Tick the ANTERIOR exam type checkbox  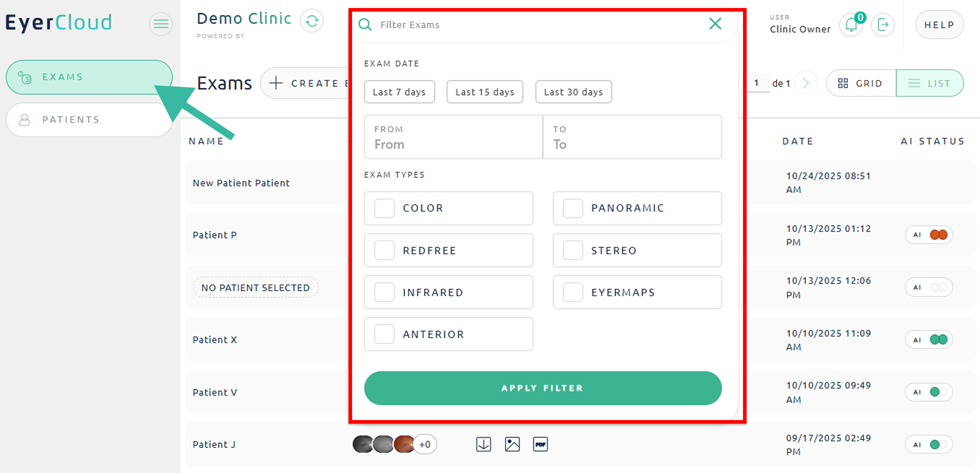[x=384, y=334]
